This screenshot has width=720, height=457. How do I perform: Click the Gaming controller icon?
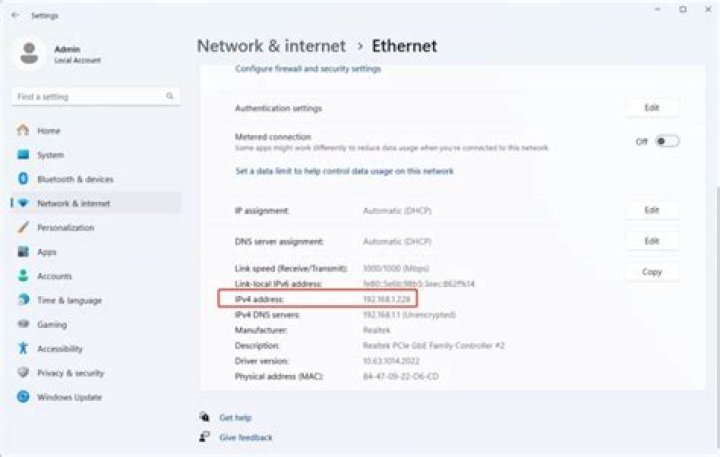23,325
